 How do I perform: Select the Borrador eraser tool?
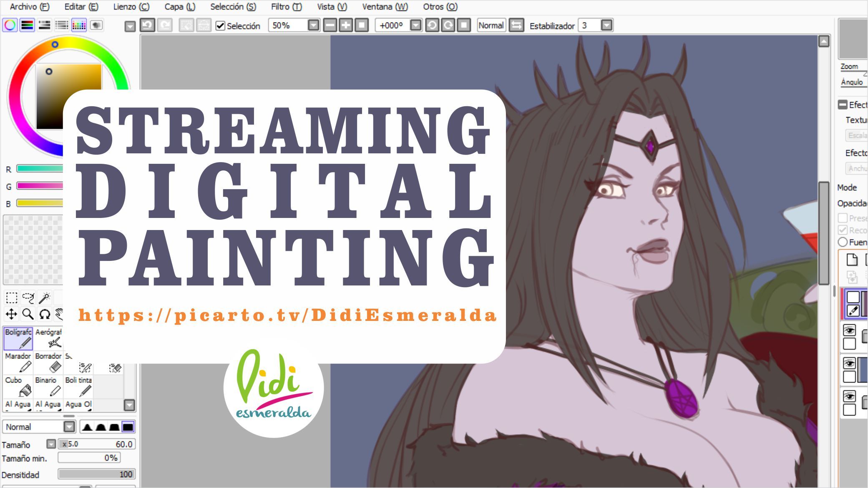tap(48, 362)
